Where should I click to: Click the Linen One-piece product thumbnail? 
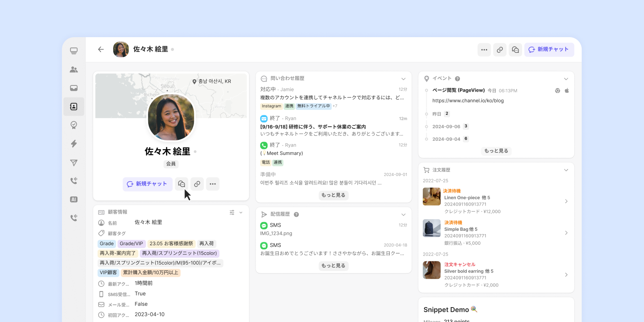(x=432, y=197)
